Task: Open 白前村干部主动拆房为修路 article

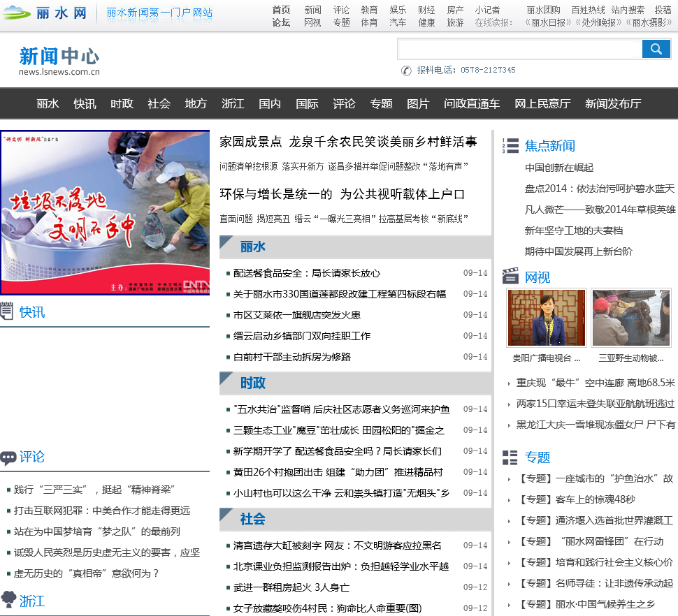Action: [x=292, y=357]
